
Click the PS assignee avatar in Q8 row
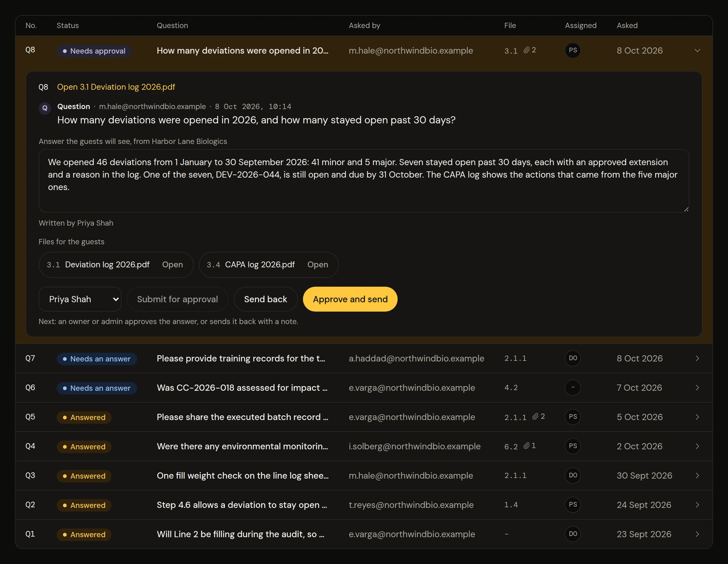573,50
